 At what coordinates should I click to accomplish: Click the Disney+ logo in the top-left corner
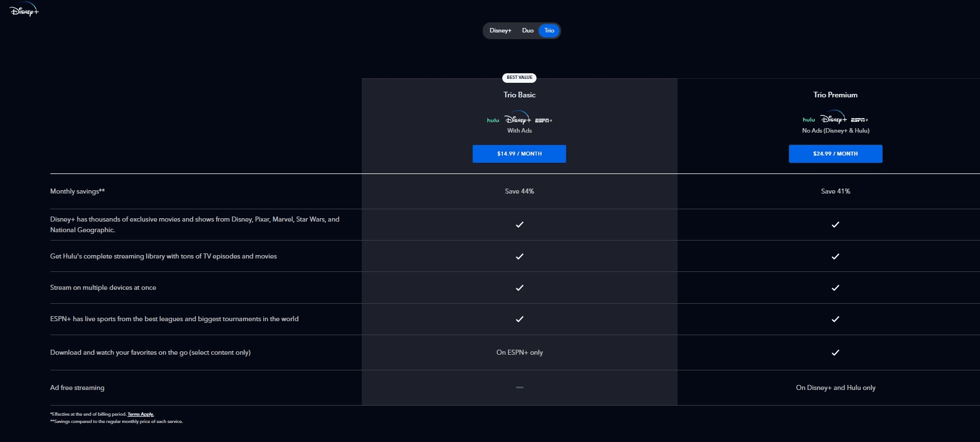(x=24, y=10)
